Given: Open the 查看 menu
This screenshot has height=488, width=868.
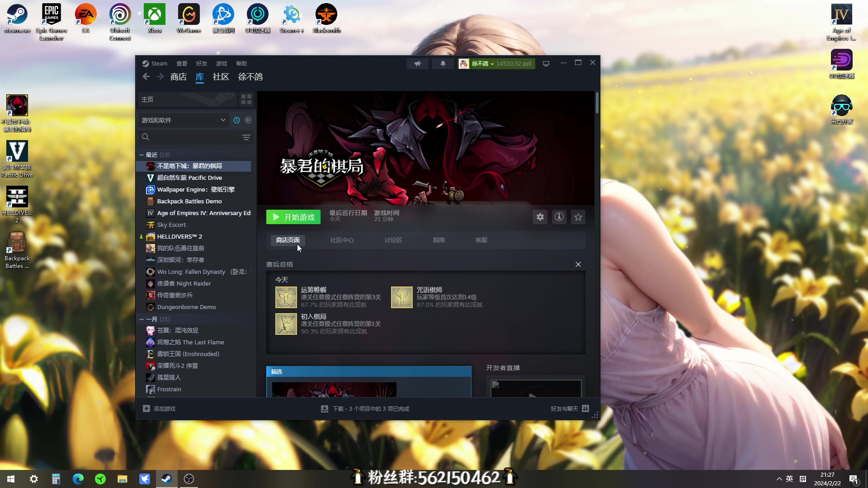Looking at the screenshot, I should tap(182, 64).
